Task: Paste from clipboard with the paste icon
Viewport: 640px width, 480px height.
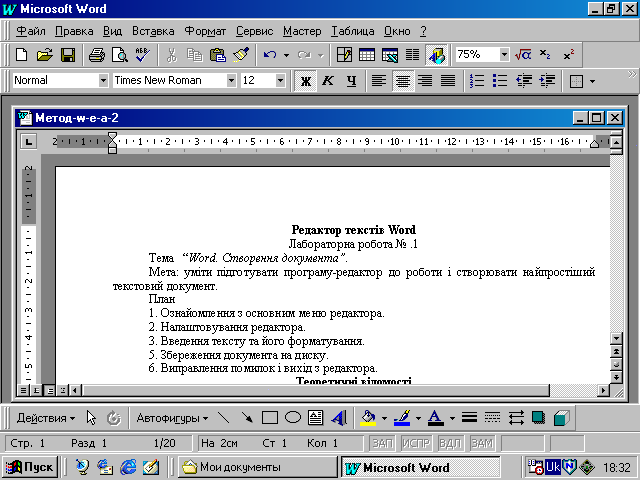Action: 218,55
